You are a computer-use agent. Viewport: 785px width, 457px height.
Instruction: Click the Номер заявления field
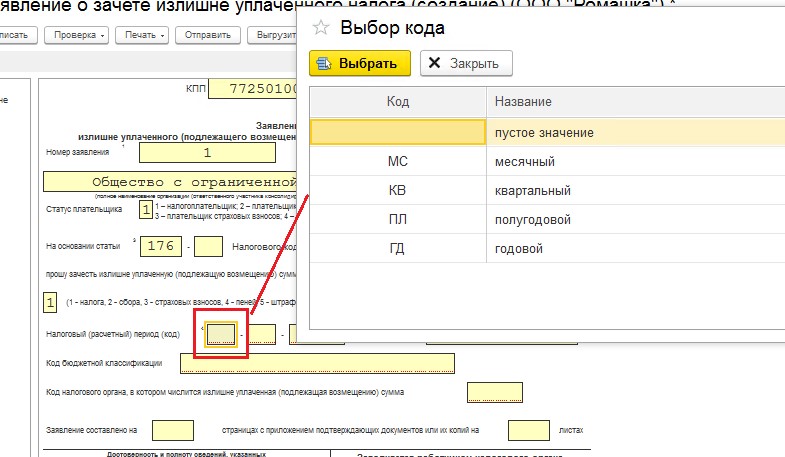(x=207, y=153)
